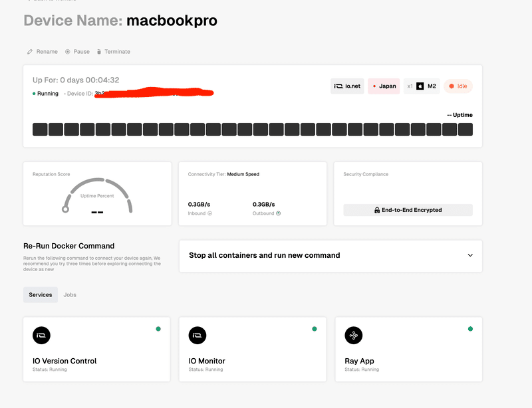
Task: Open the IO Monitor service title
Action: tap(207, 361)
